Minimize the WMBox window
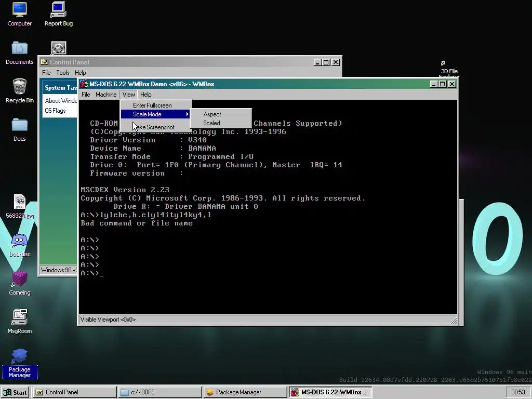The height and width of the screenshot is (399, 532). click(434, 84)
